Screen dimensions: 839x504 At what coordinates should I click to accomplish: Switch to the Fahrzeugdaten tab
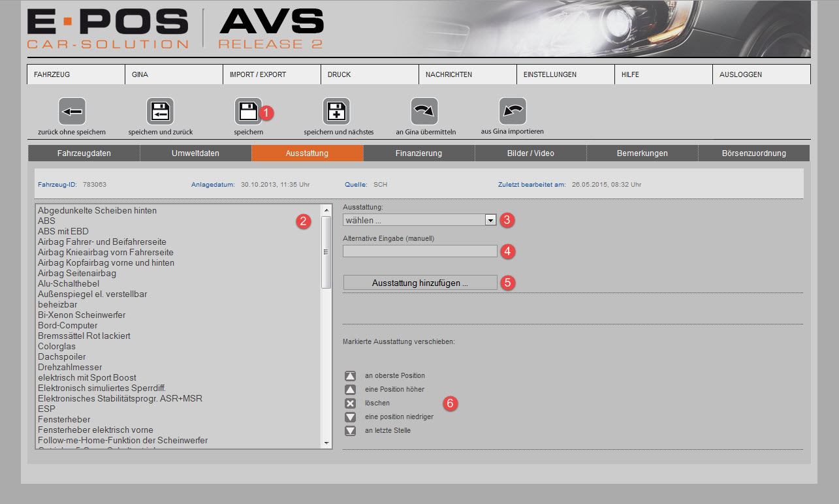(84, 153)
